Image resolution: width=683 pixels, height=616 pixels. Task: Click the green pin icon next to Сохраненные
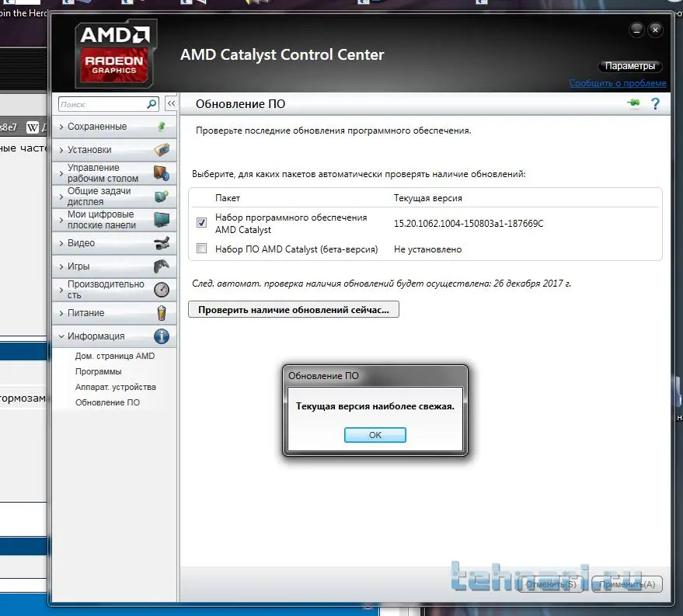pyautogui.click(x=162, y=127)
